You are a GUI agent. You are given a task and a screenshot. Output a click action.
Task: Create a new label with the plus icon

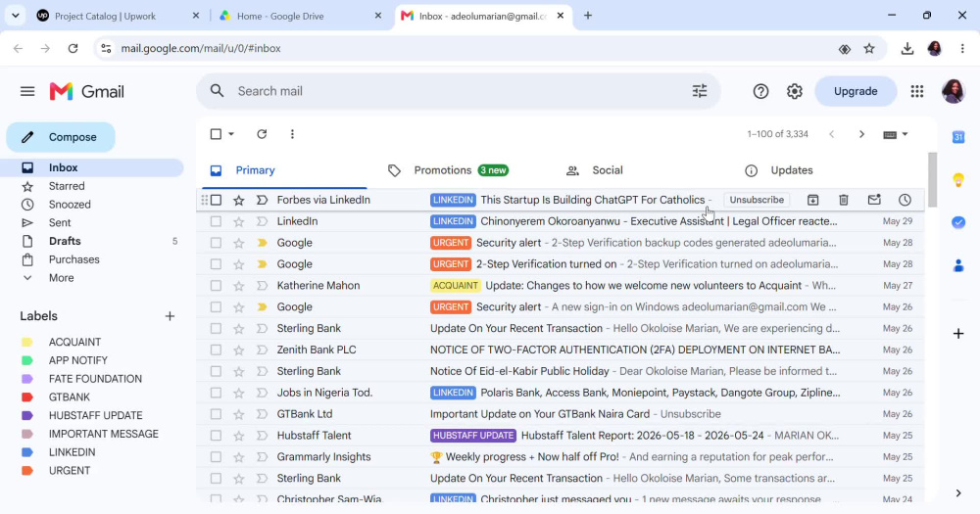[170, 316]
